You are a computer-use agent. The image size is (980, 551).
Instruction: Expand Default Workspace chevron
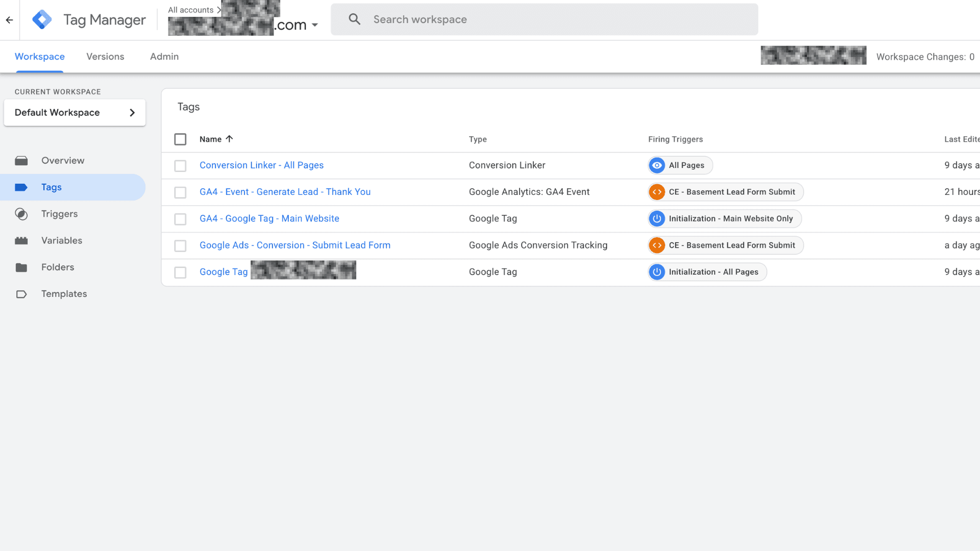coord(132,113)
